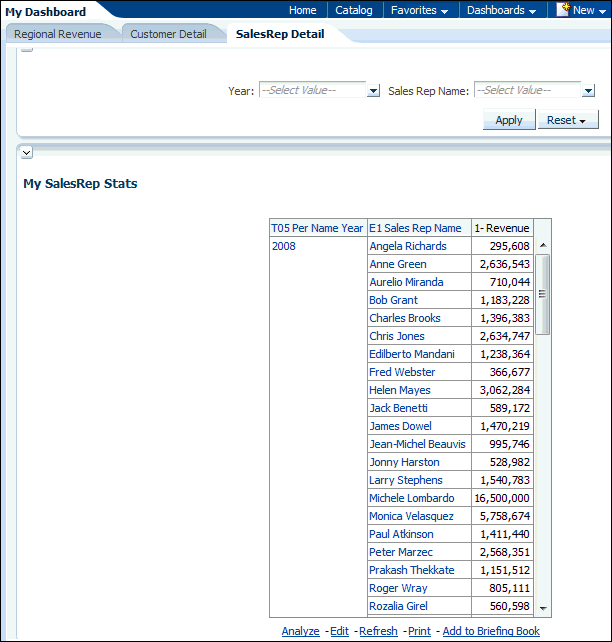The height and width of the screenshot is (642, 612).
Task: Open the Year dropdown
Action: pos(373,91)
